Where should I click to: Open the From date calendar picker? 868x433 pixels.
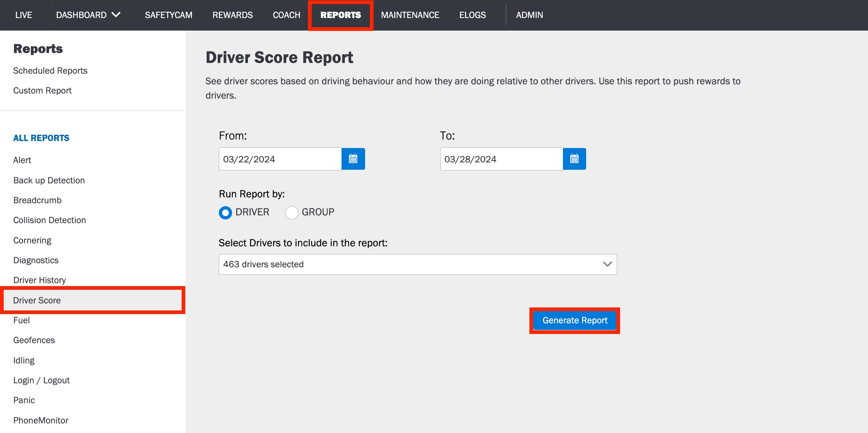pos(353,159)
